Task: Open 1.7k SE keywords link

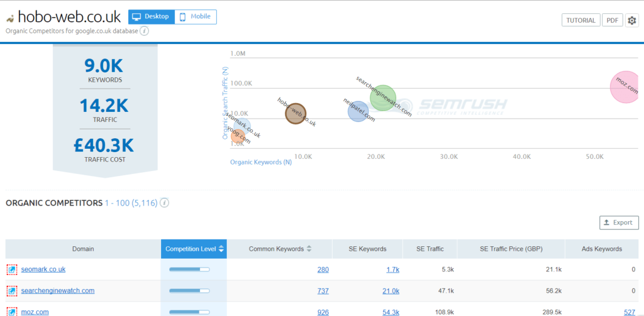Action: pos(392,270)
